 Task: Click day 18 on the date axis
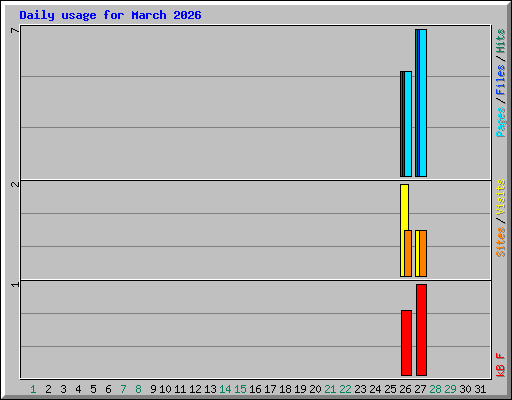point(285,389)
